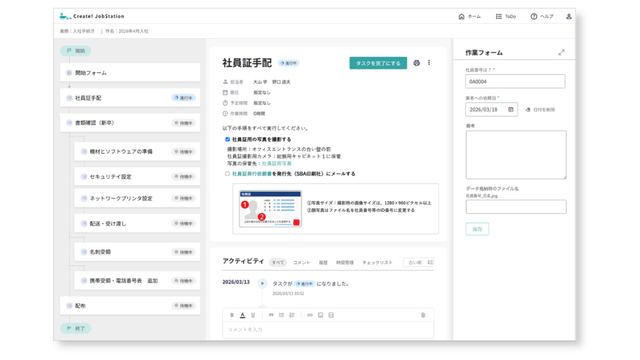
Task: Select the 書類確認（新卒） task
Action: click(130, 123)
